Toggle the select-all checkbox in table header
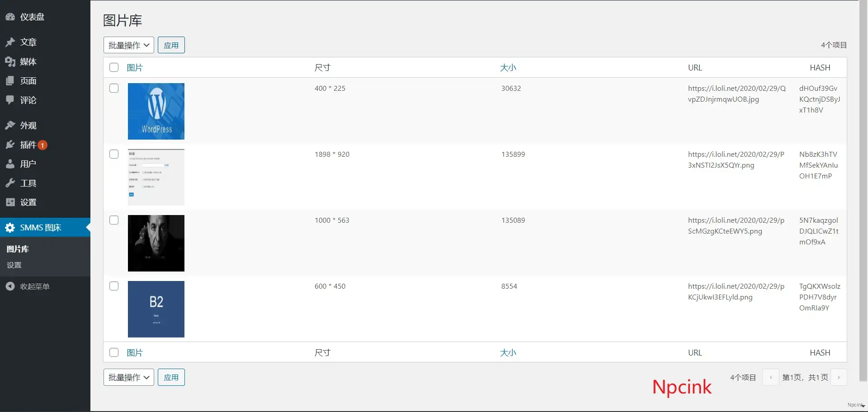Image resolution: width=868 pixels, height=412 pixels. pos(114,67)
